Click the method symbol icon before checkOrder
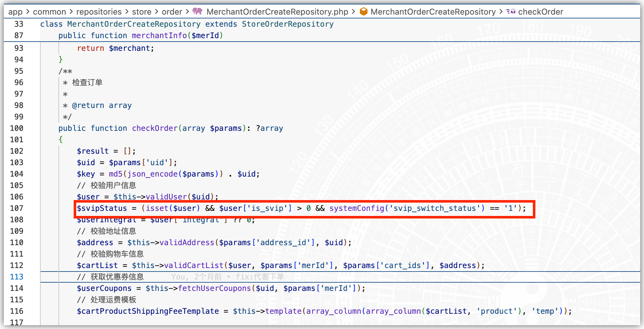This screenshot has height=329, width=644. point(511,11)
